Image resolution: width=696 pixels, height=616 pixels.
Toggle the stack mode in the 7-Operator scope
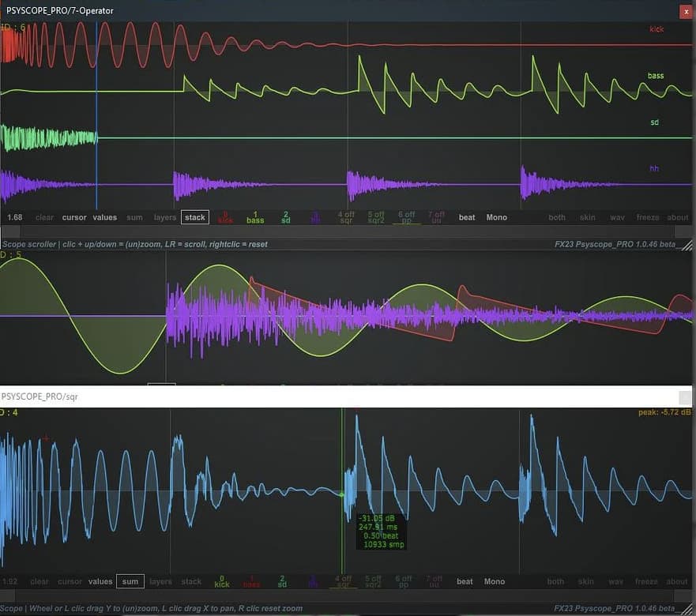195,217
